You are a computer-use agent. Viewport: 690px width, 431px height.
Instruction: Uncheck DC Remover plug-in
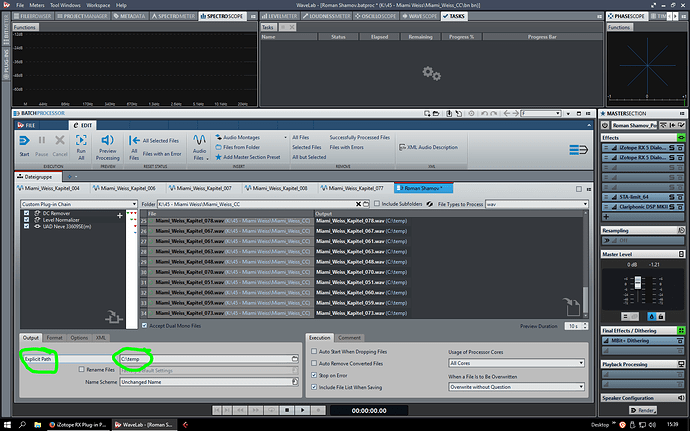26,213
